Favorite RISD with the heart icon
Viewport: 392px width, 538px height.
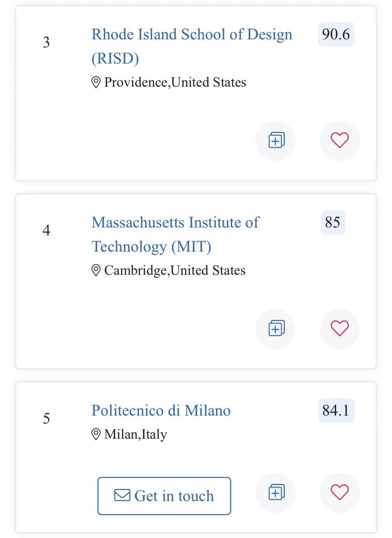coord(339,141)
